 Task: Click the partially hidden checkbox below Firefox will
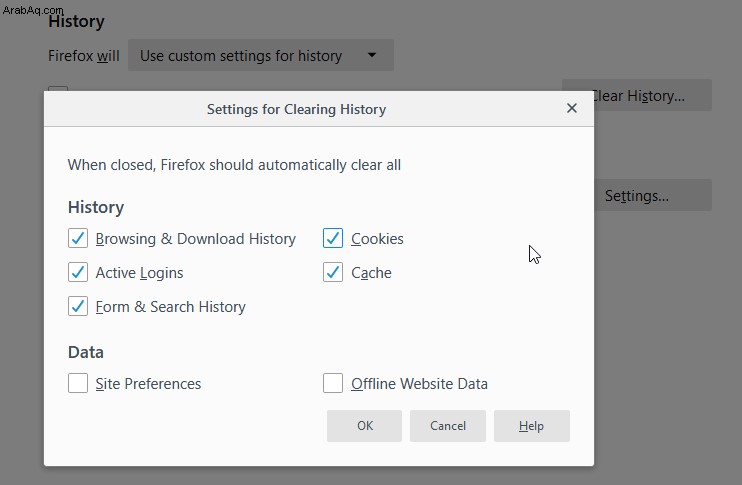58,88
